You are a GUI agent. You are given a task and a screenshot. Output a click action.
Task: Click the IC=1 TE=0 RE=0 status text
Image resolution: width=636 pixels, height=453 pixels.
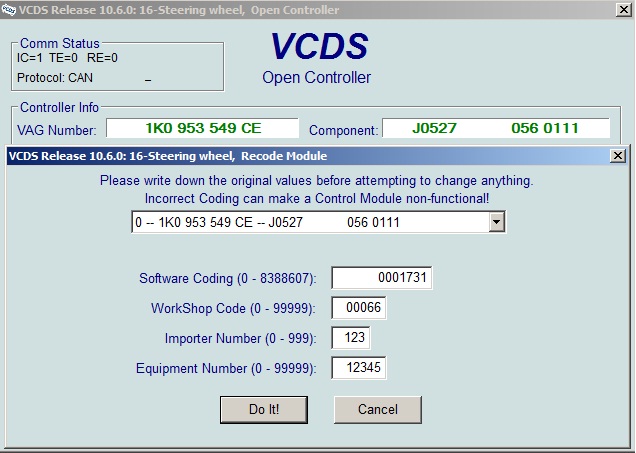click(67, 58)
